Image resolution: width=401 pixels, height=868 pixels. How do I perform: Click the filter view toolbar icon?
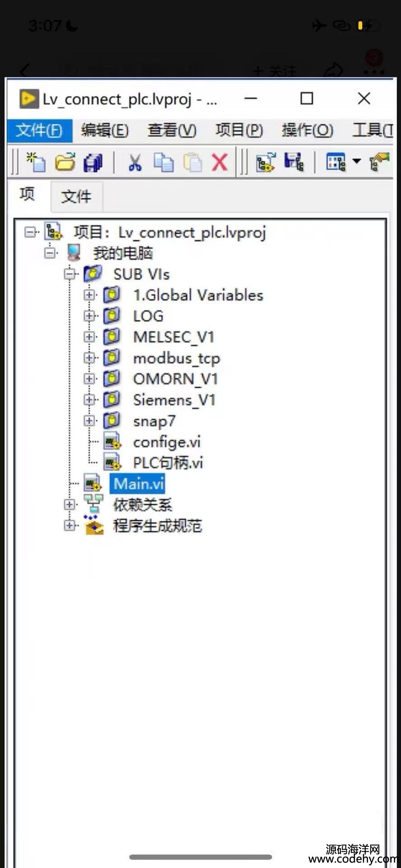pyautogui.click(x=336, y=162)
